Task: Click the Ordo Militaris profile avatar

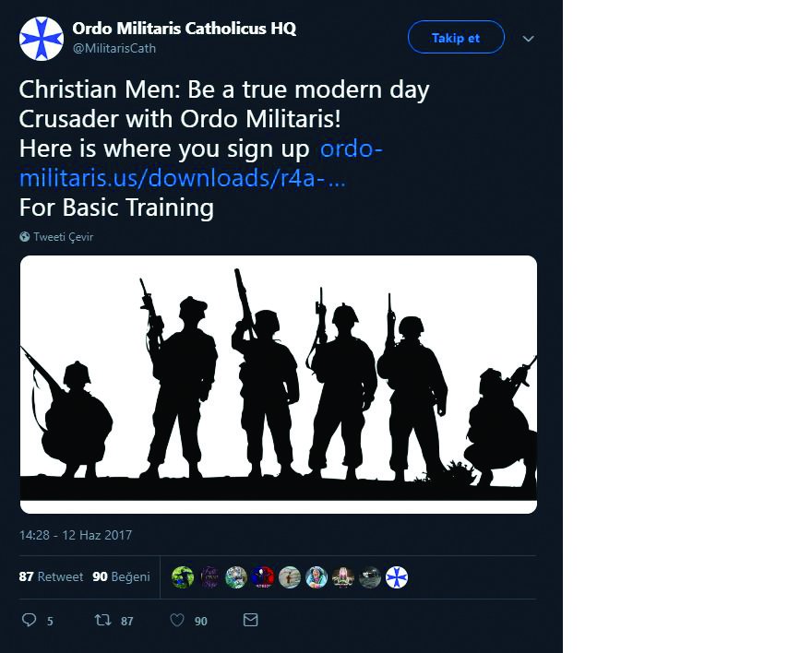Action: click(x=42, y=39)
